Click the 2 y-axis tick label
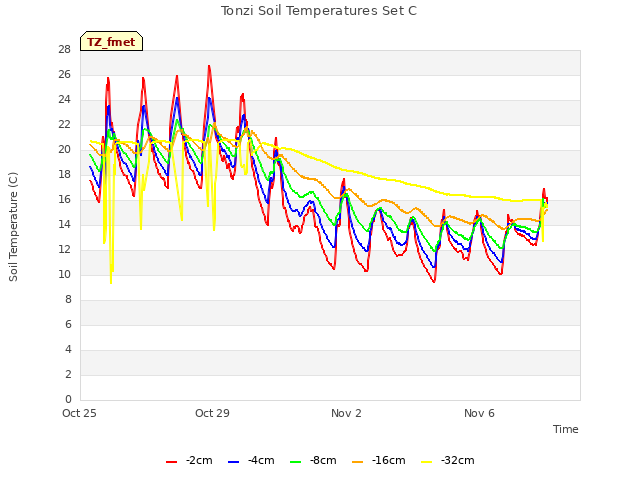The image size is (640, 480). coord(68,374)
